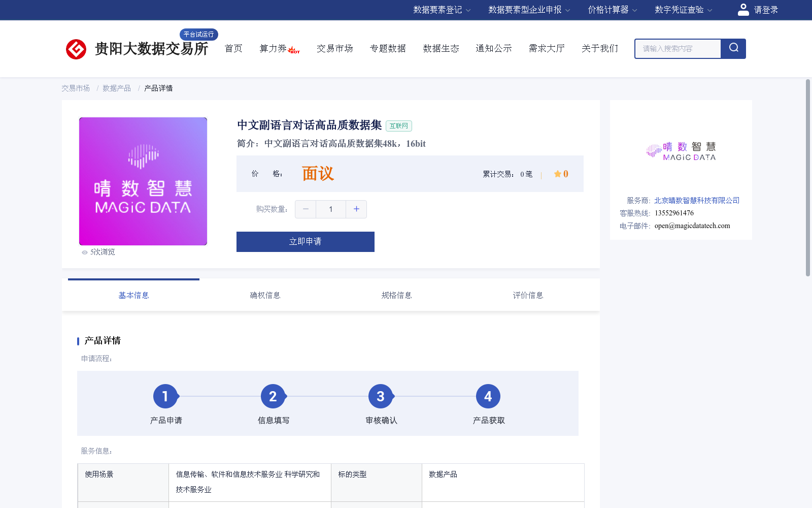Expand the 数字凭证查验 dropdown

(684, 10)
